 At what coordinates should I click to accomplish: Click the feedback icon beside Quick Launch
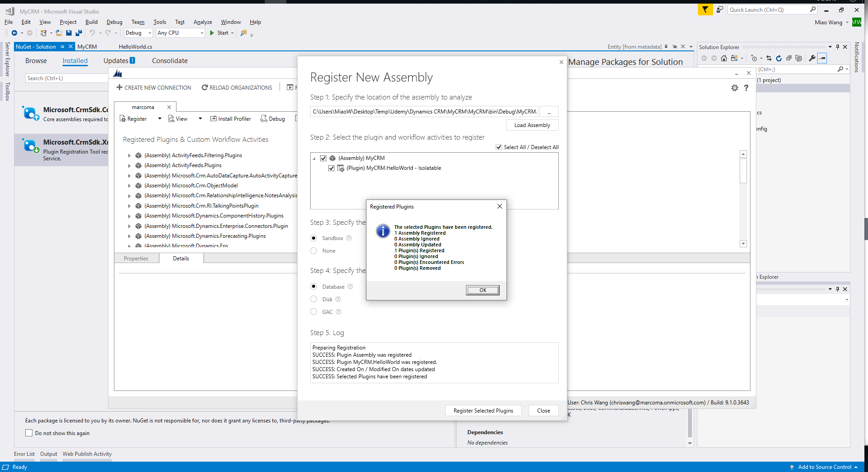point(720,9)
